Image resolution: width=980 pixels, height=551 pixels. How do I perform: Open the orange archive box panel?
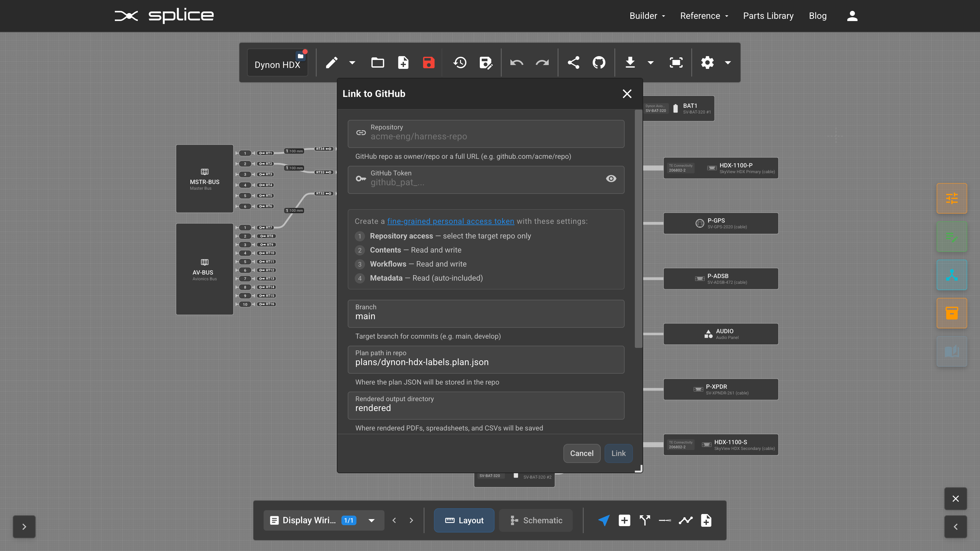click(952, 313)
